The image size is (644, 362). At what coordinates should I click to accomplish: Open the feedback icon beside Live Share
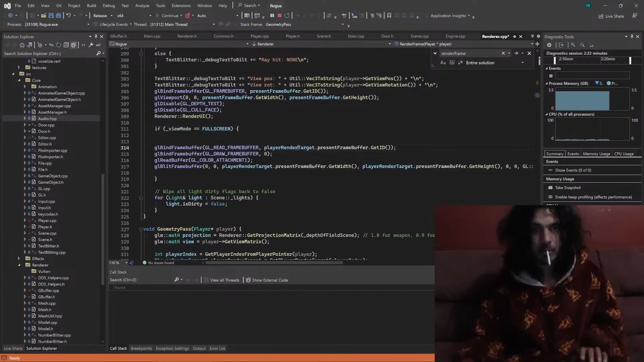(634, 16)
